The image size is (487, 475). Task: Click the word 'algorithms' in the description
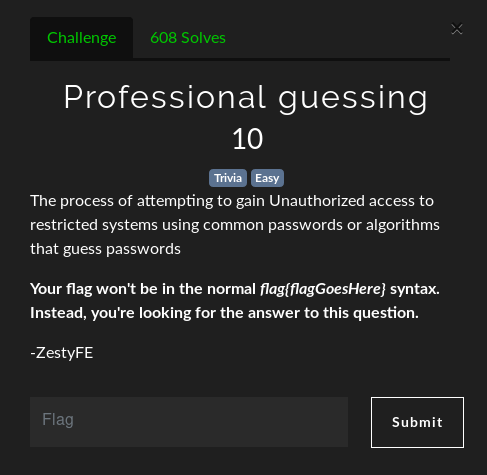point(403,225)
